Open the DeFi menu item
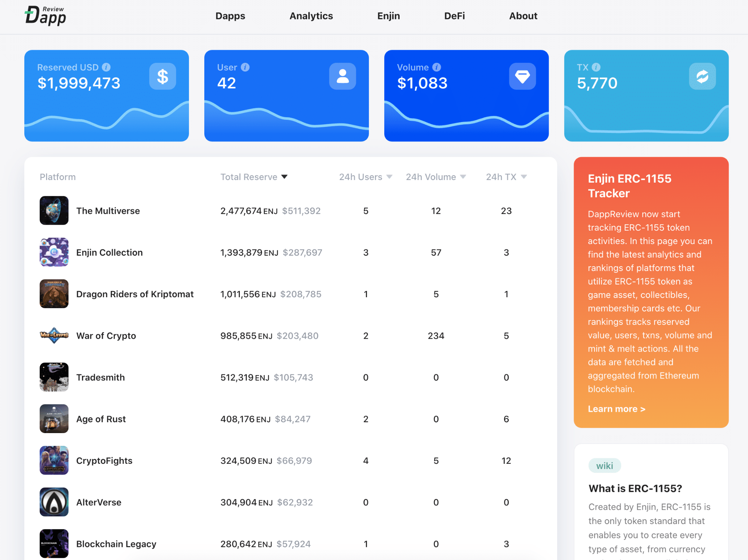Viewport: 748px width, 560px height. pos(455,16)
